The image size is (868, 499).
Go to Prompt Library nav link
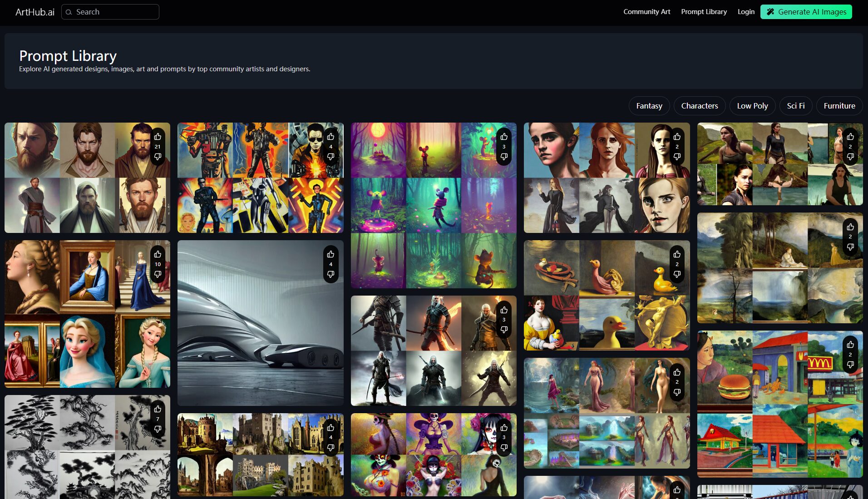pyautogui.click(x=704, y=12)
